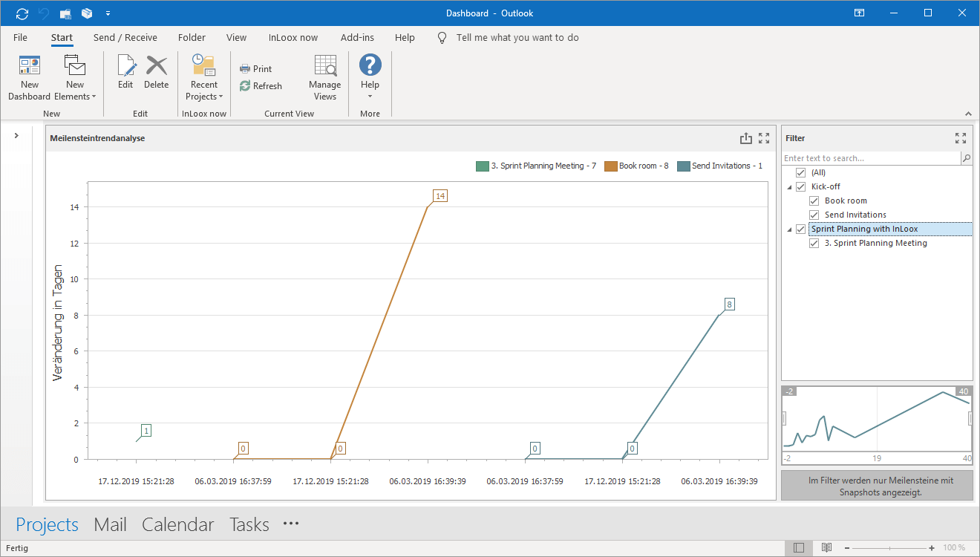Collapse the ribbon with the chevron
The image size is (980, 557).
pos(968,114)
